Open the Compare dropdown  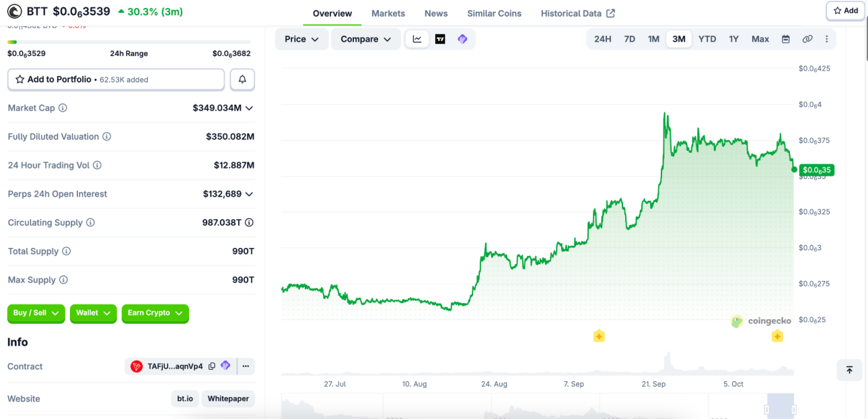pyautogui.click(x=366, y=39)
